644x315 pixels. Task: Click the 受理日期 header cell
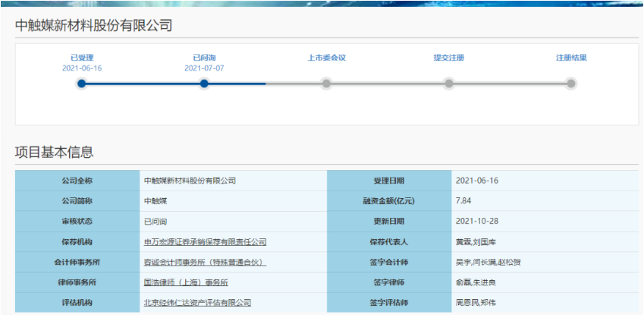coord(389,181)
